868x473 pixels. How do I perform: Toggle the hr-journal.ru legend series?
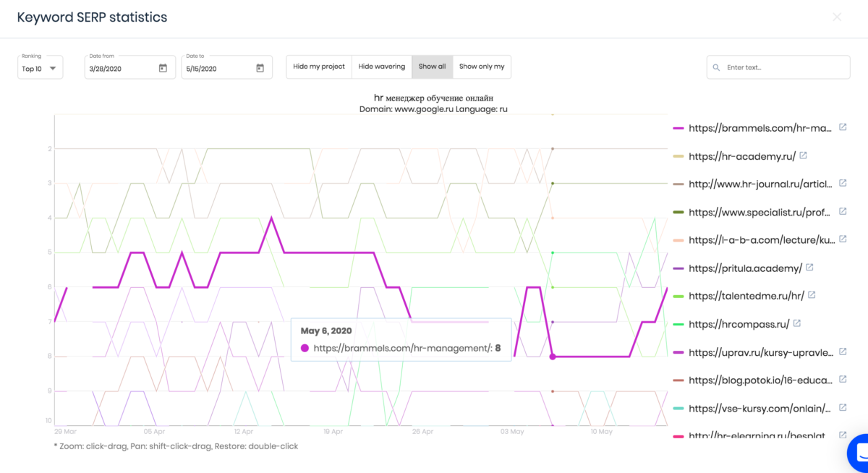[759, 184]
